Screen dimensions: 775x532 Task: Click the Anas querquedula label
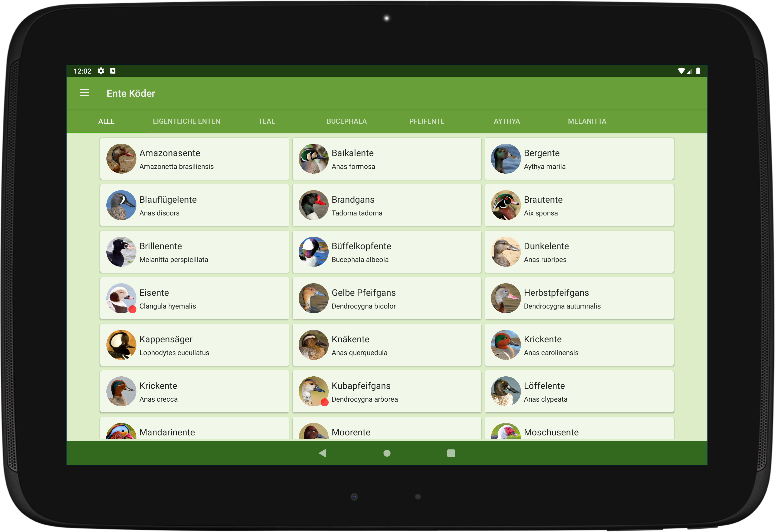(359, 353)
